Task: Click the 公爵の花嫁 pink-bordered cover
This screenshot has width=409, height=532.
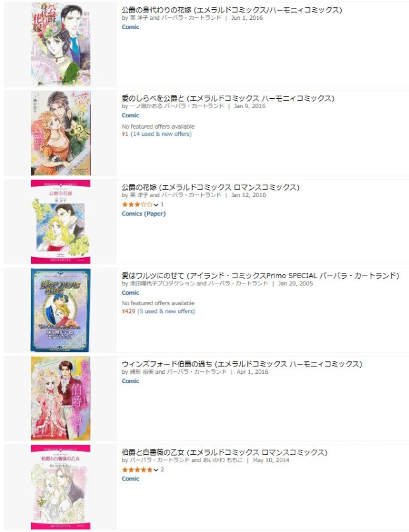Action: [61, 222]
